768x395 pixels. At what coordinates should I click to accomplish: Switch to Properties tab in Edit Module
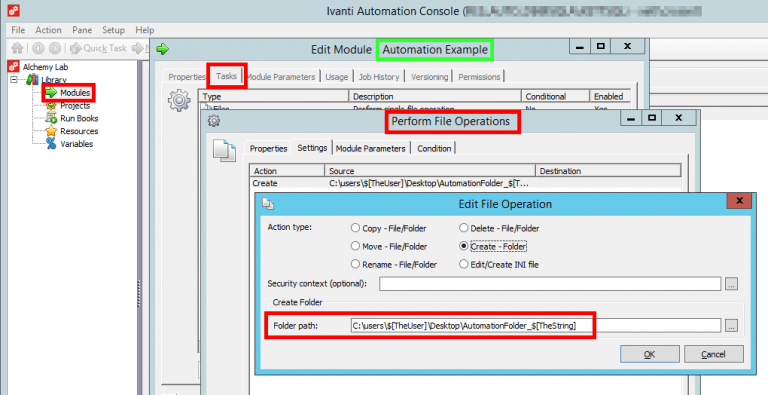click(187, 77)
